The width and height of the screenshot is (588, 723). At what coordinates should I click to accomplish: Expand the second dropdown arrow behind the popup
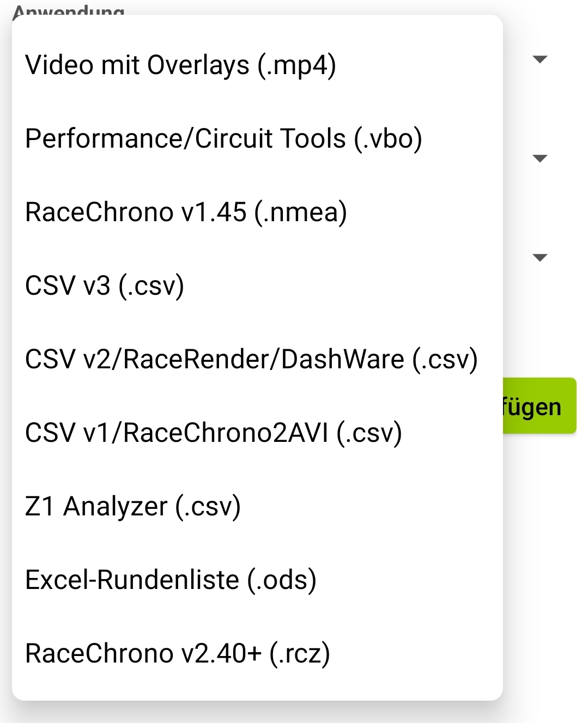539,159
